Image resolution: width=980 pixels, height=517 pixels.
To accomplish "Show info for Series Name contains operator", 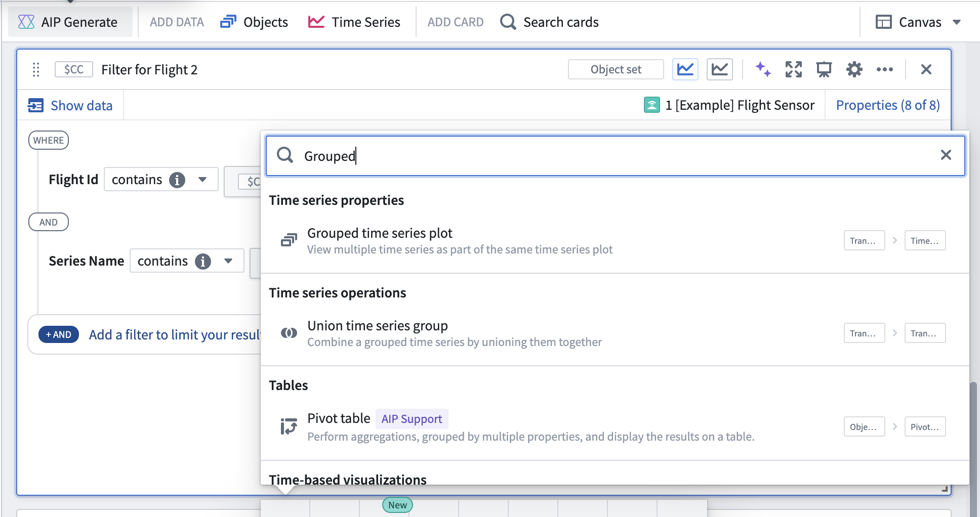I will pos(203,262).
